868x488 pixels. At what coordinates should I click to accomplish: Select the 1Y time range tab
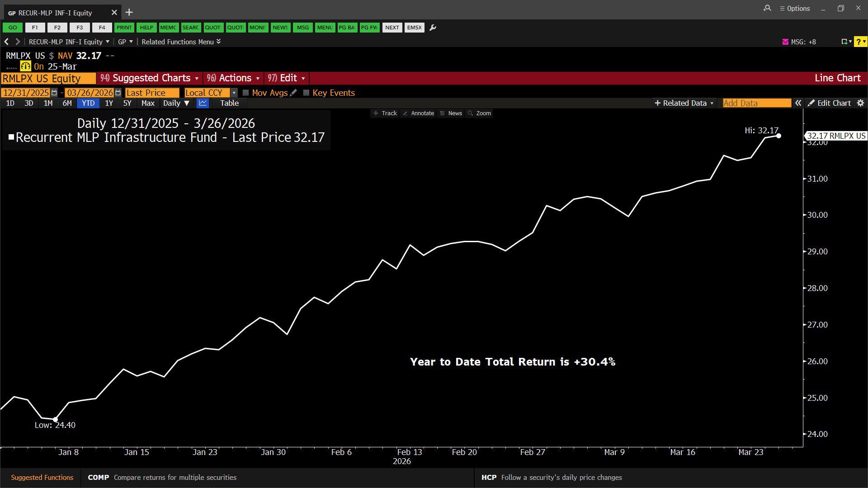point(109,103)
